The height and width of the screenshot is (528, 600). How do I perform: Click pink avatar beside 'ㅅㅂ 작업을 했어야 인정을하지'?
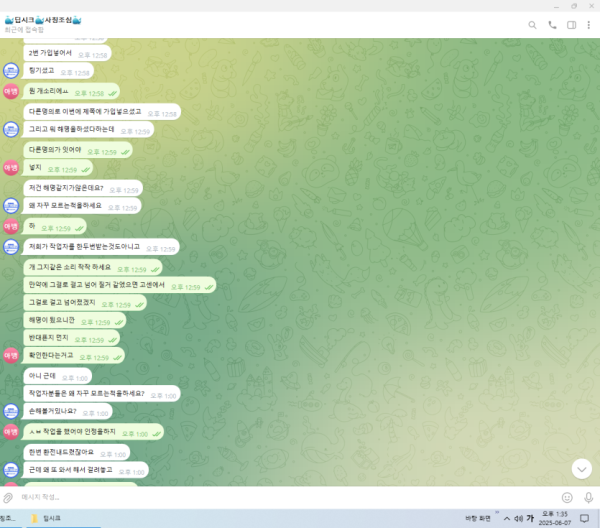[x=11, y=432]
